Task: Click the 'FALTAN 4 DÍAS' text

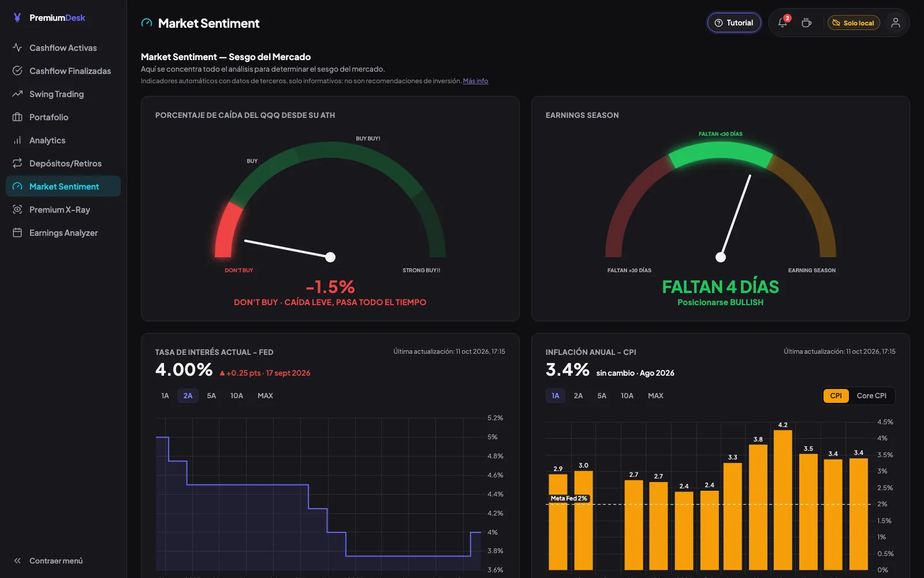Action: tap(721, 287)
